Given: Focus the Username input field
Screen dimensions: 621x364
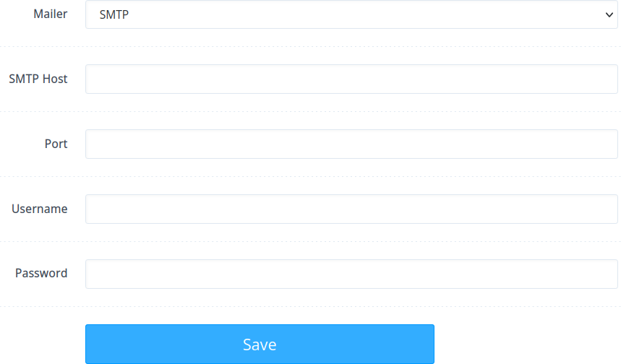Looking at the screenshot, I should (351, 209).
